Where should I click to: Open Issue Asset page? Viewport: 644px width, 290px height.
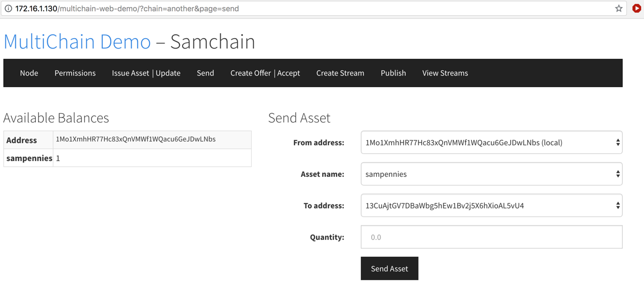click(x=130, y=73)
